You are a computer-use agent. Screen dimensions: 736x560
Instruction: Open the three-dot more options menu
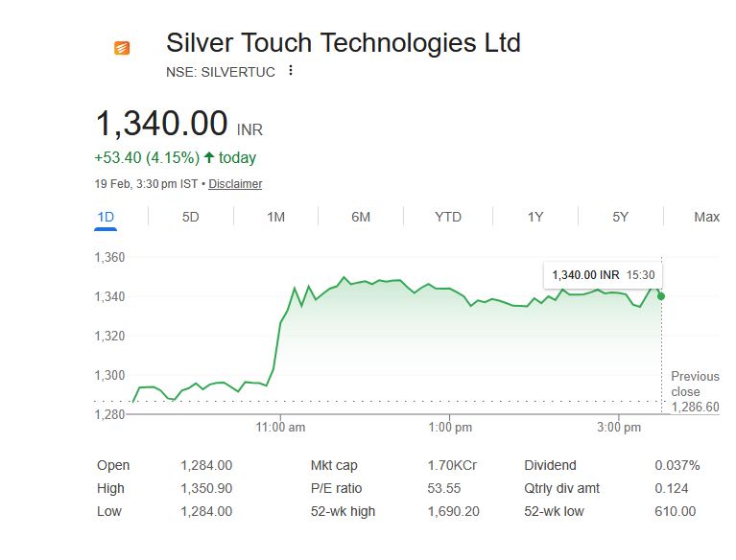pyautogui.click(x=291, y=70)
